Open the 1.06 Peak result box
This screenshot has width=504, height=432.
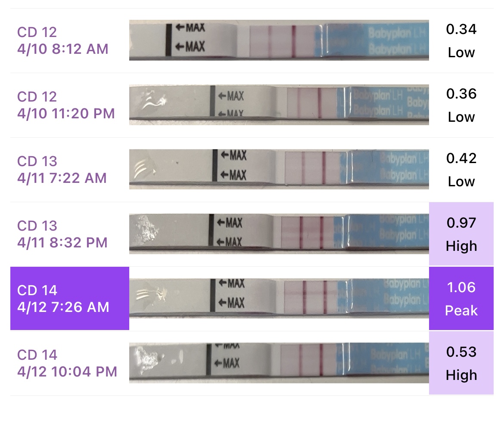coord(461,299)
